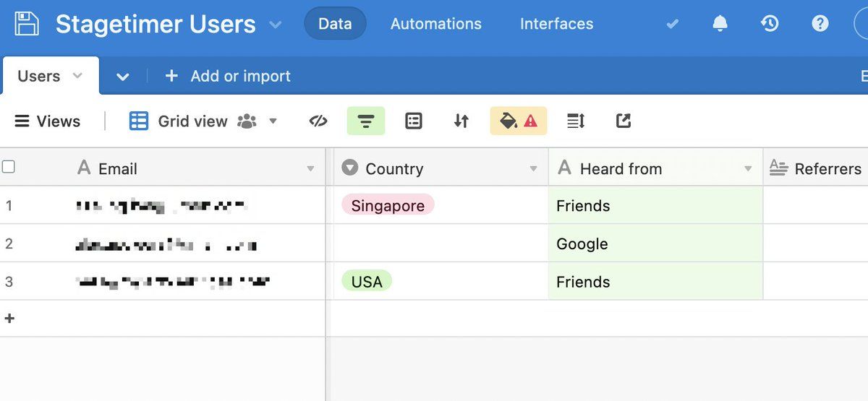The height and width of the screenshot is (401, 868).
Task: Click Add or import button
Action: [228, 76]
